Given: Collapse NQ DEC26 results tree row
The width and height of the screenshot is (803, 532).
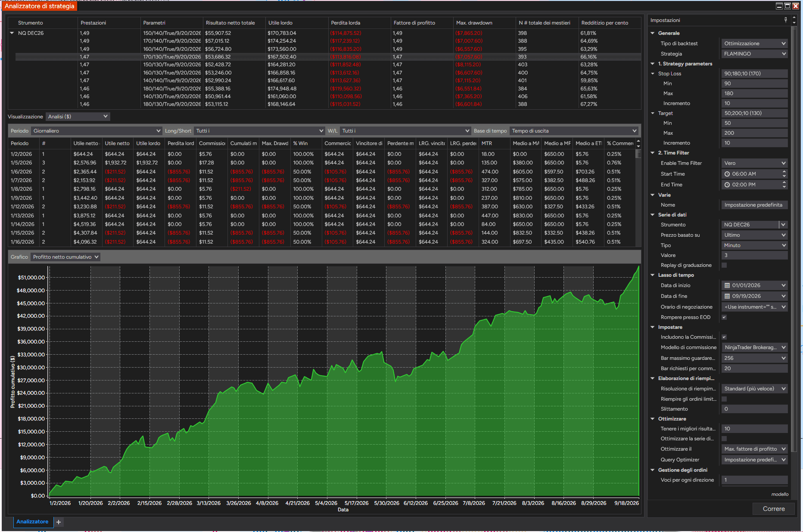Looking at the screenshot, I should 12,33.
